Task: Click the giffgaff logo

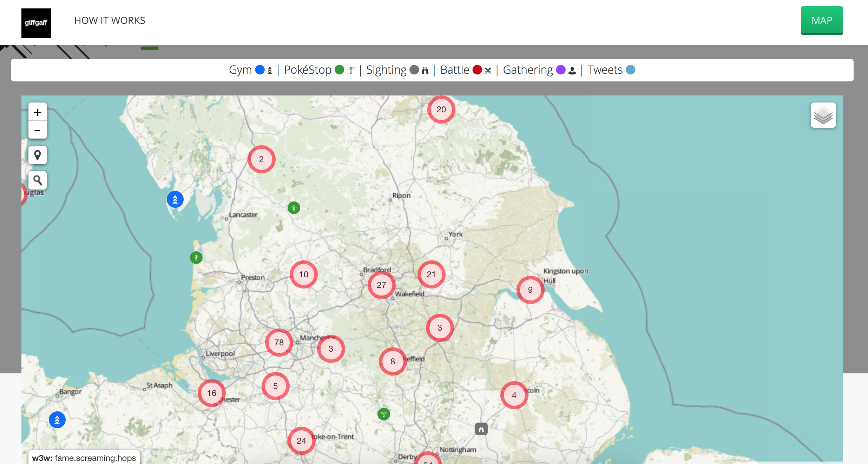Action: pyautogui.click(x=36, y=23)
